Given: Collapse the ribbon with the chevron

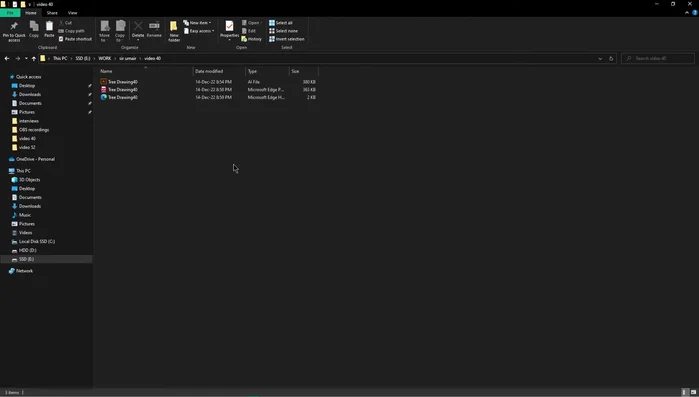Looking at the screenshot, I should (687, 13).
